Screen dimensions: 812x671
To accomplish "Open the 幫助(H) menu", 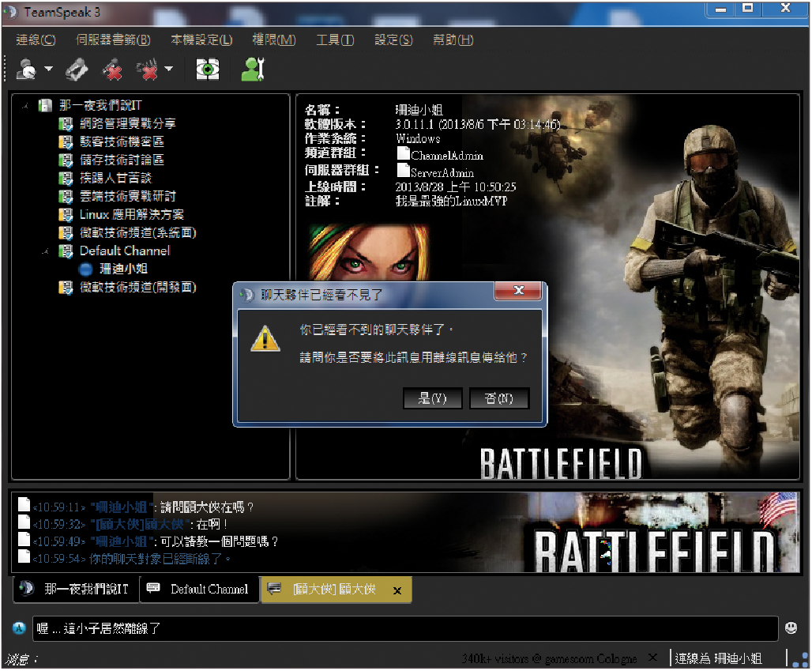I will (453, 40).
